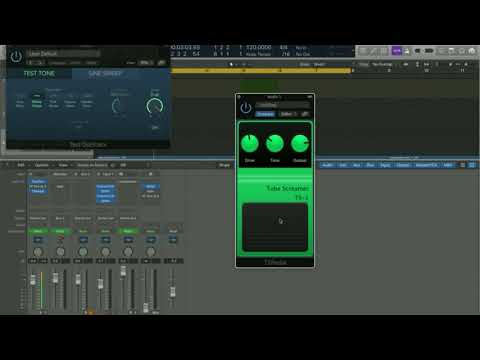This screenshot has width=480, height=360.
Task: Click the wide channel strips icon
Action: (472, 165)
